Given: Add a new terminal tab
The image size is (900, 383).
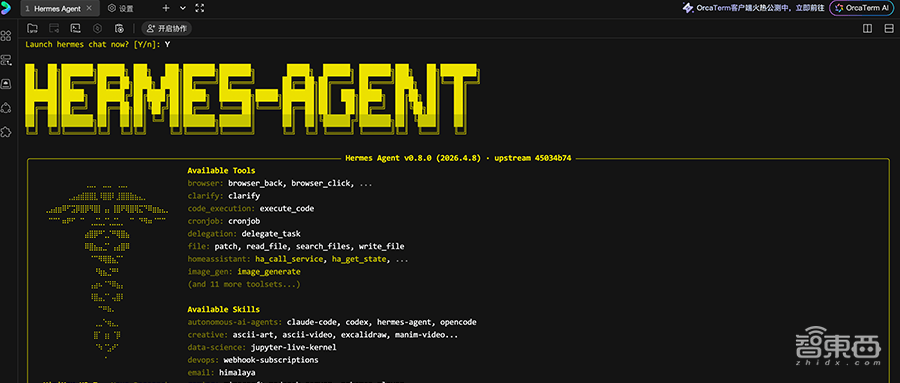Looking at the screenshot, I should [x=166, y=8].
